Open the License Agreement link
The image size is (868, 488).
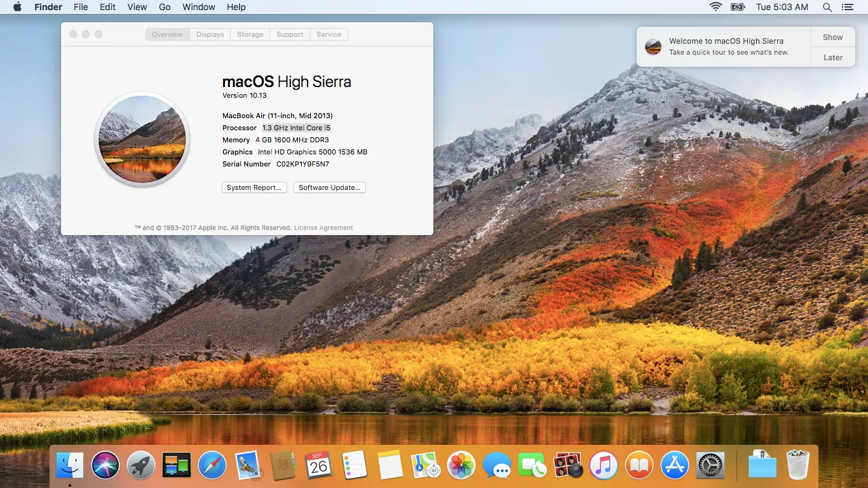click(323, 227)
